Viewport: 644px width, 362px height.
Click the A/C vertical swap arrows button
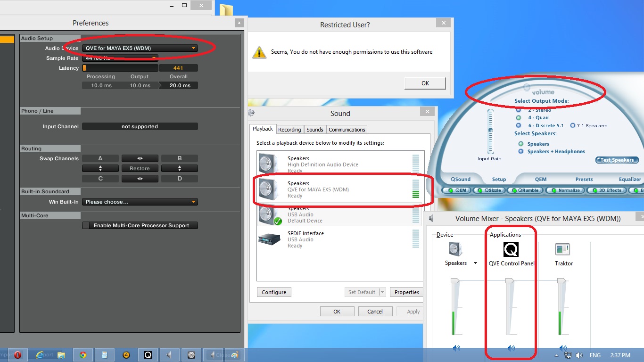click(x=100, y=168)
